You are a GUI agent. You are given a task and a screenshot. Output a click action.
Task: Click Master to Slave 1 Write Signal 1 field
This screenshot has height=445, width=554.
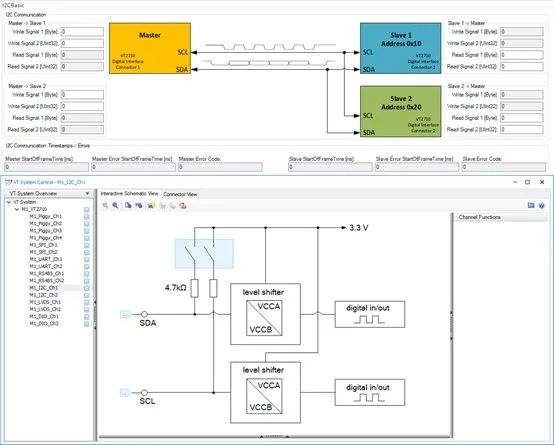83,32
